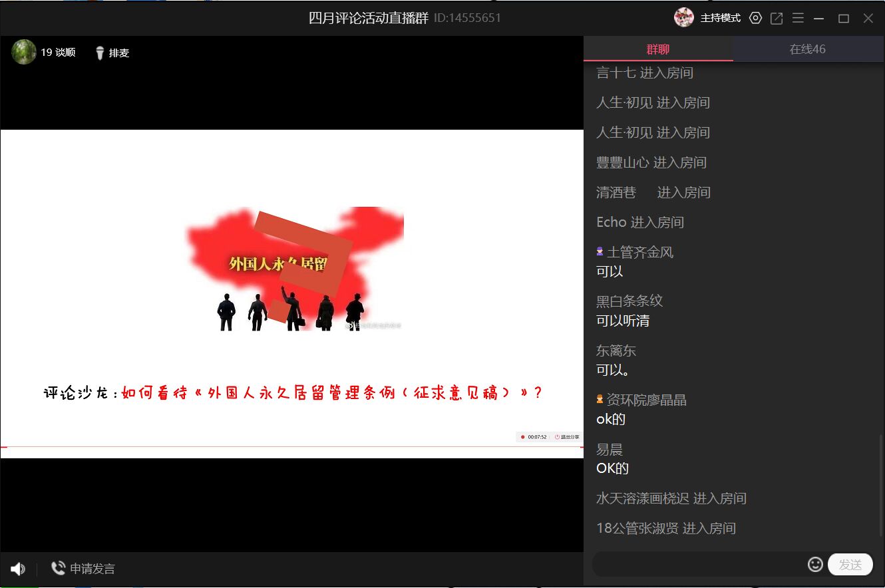Open the settings gear in the title bar
This screenshot has height=588, width=885.
pos(755,18)
